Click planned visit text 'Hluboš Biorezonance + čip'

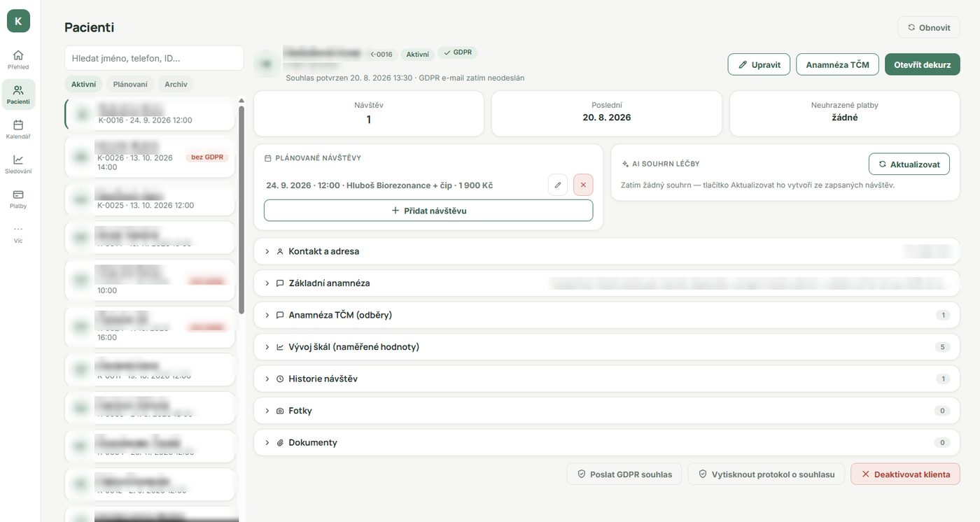pyautogui.click(x=400, y=185)
